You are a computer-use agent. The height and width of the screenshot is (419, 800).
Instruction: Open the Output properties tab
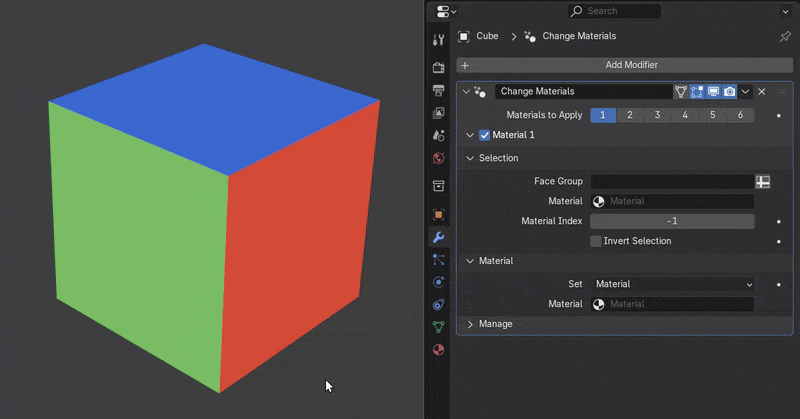[438, 91]
